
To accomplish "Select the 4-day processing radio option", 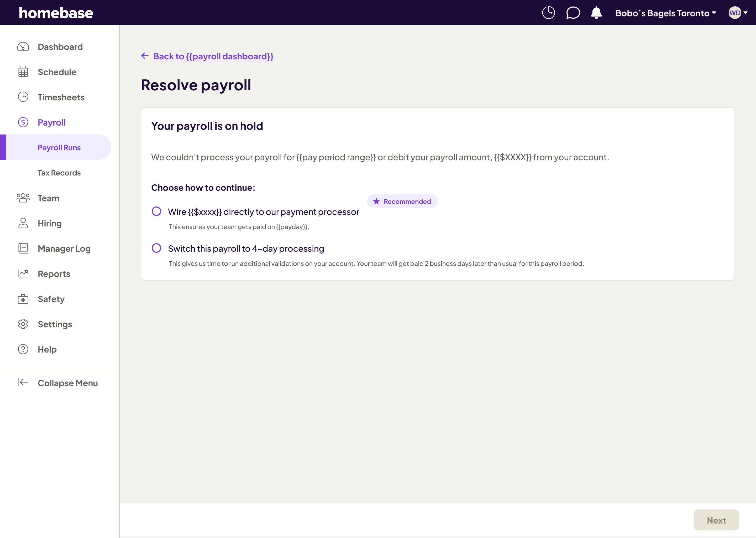I will (156, 248).
